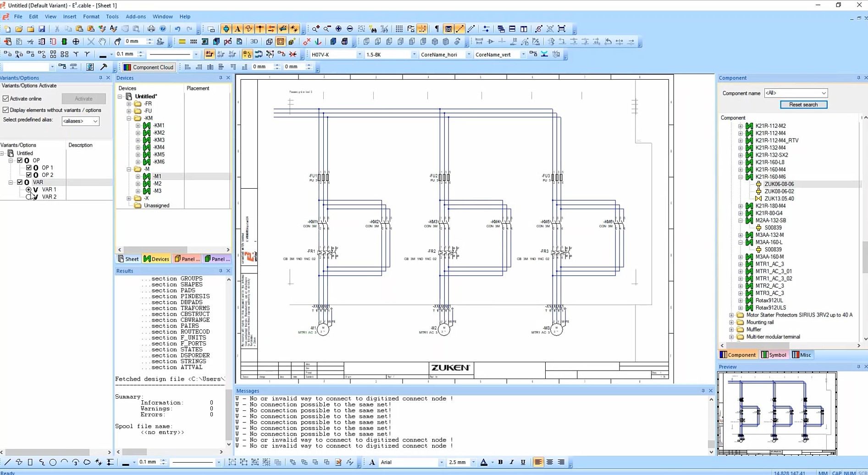Viewport: 868px width, 475px height.
Task: Click the Undo arrow icon
Action: (177, 29)
